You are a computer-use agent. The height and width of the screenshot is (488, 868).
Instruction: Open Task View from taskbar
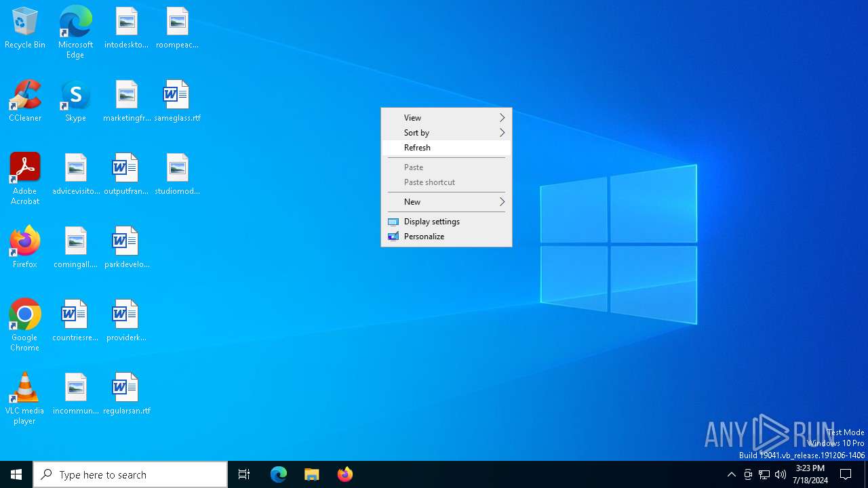(x=244, y=474)
